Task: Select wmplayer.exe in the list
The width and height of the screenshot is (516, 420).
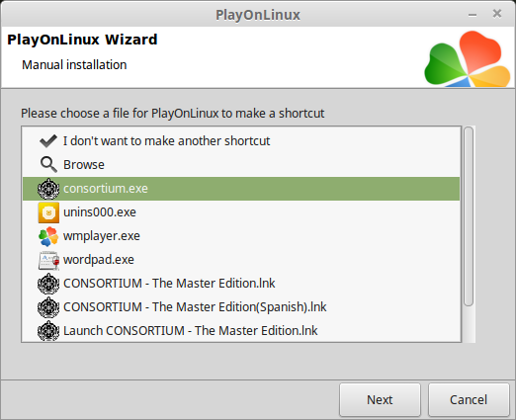Action: click(x=241, y=236)
